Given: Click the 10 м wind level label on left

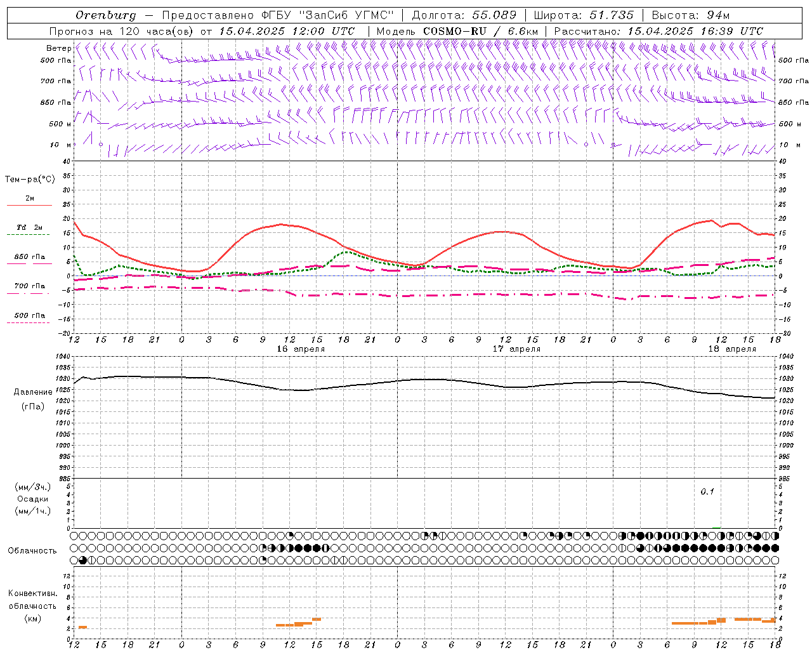Looking at the screenshot, I should (60, 145).
